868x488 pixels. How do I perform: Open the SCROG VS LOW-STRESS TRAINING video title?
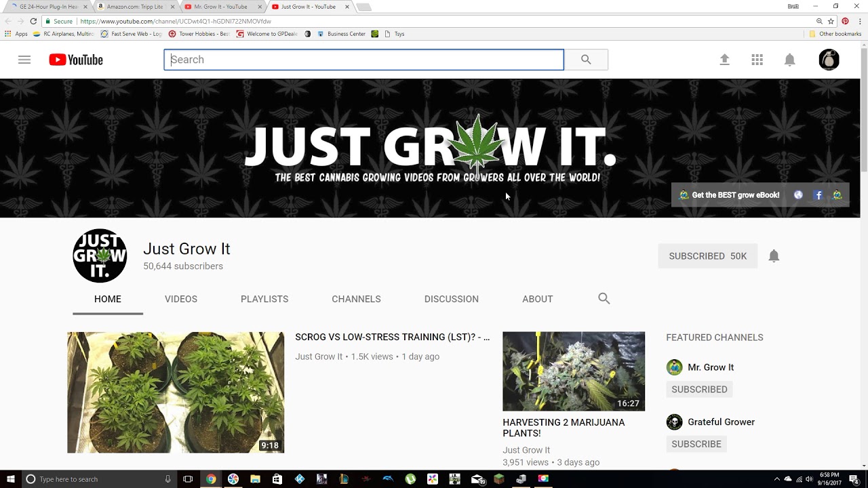[x=393, y=337]
